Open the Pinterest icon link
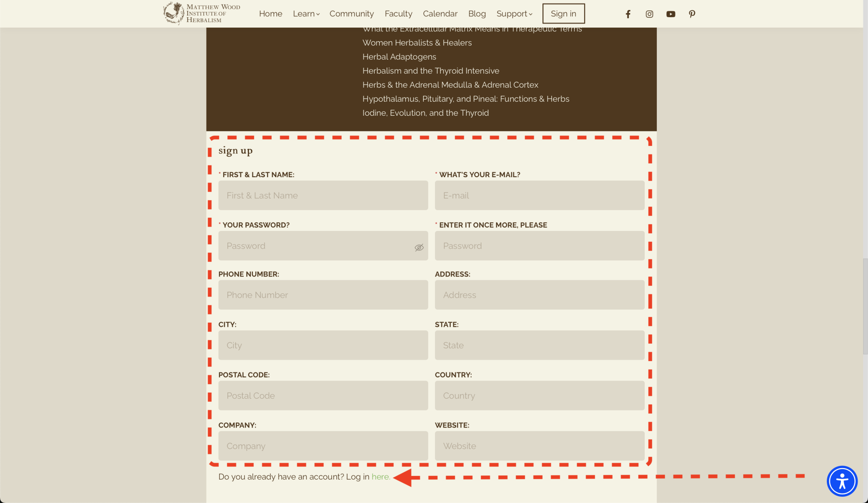The image size is (868, 503). point(692,14)
